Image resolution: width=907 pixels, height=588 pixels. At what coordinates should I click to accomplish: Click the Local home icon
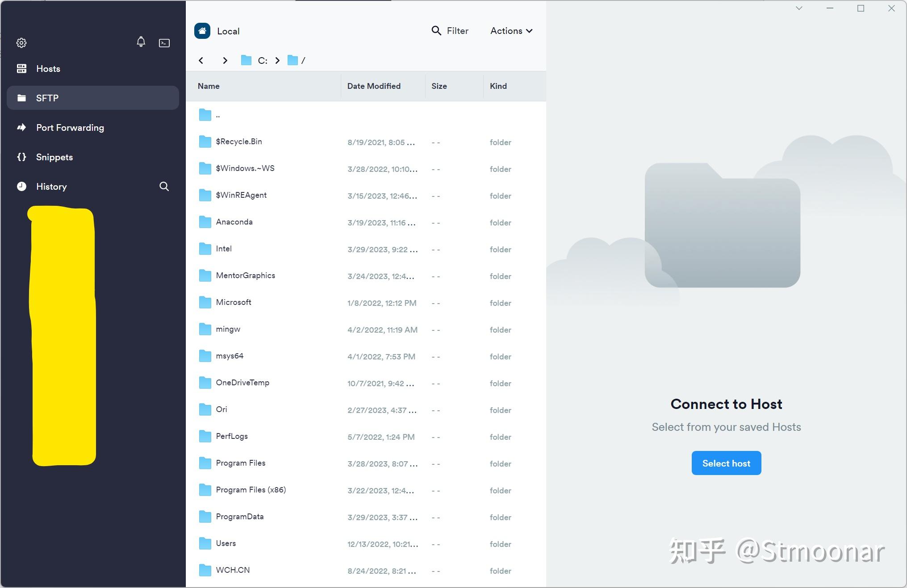tap(202, 31)
